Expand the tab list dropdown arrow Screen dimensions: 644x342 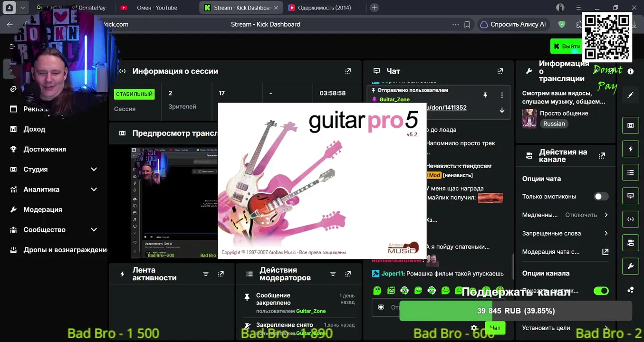click(x=23, y=8)
